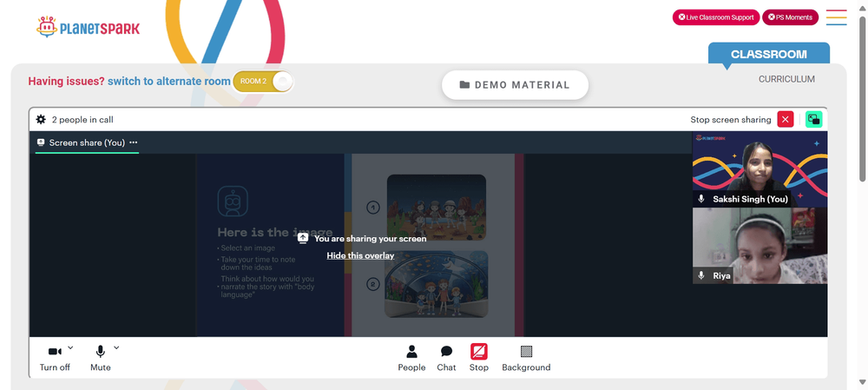
Task: Turn off the camera
Action: (55, 359)
